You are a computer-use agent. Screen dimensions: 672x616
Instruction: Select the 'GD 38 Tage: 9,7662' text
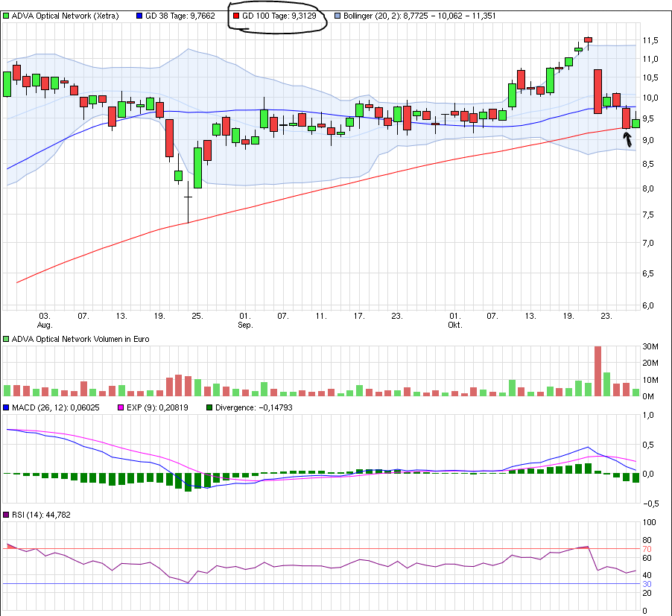click(180, 16)
